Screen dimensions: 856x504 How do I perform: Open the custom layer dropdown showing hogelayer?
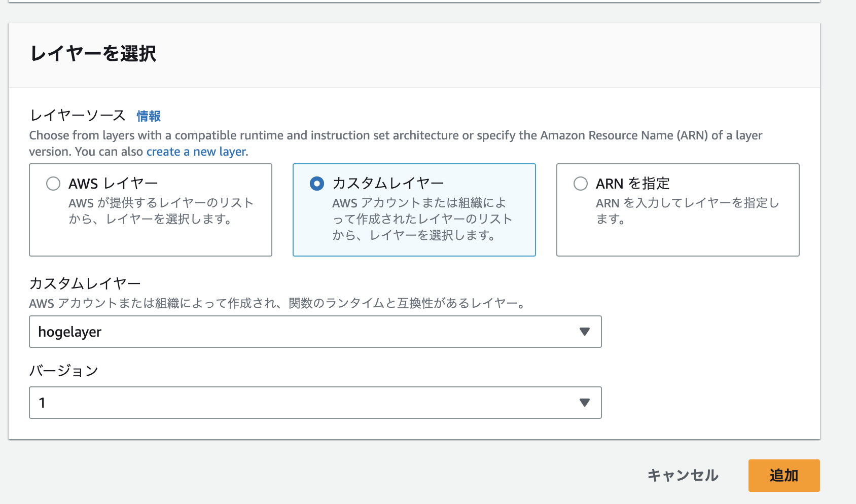tap(315, 332)
